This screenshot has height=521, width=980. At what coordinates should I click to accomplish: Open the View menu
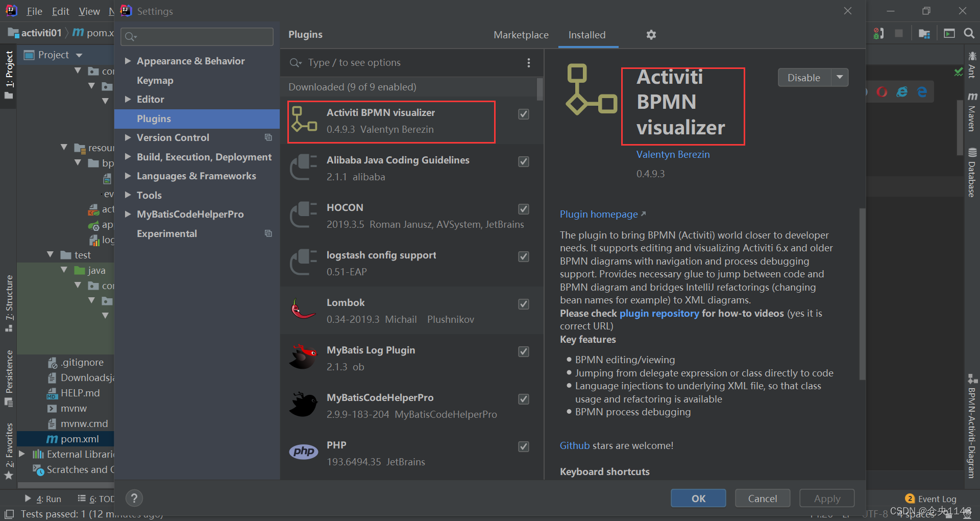[x=89, y=11]
